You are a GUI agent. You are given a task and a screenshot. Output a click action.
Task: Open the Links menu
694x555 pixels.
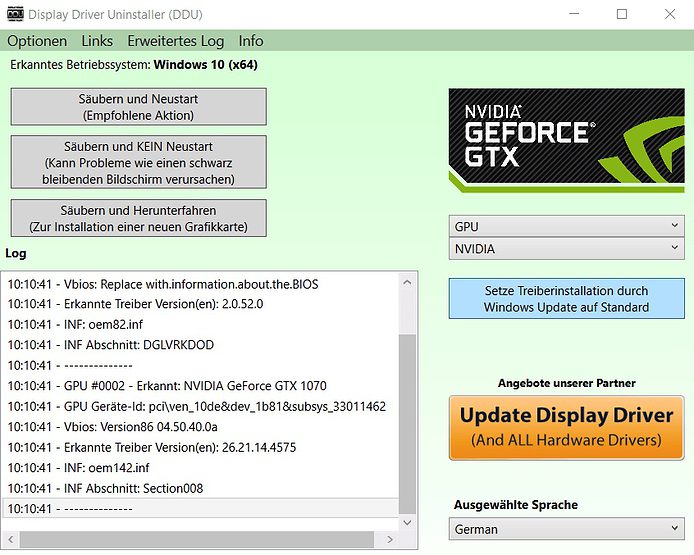tap(97, 41)
